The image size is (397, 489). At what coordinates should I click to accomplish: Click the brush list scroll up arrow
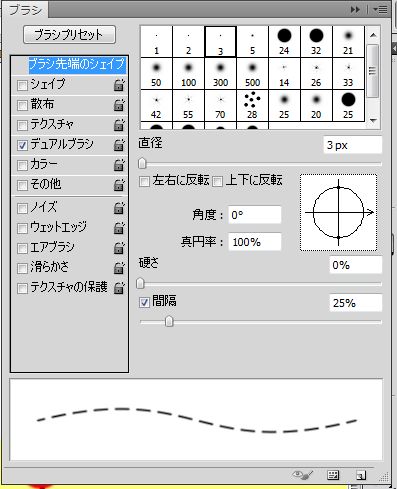[373, 35]
